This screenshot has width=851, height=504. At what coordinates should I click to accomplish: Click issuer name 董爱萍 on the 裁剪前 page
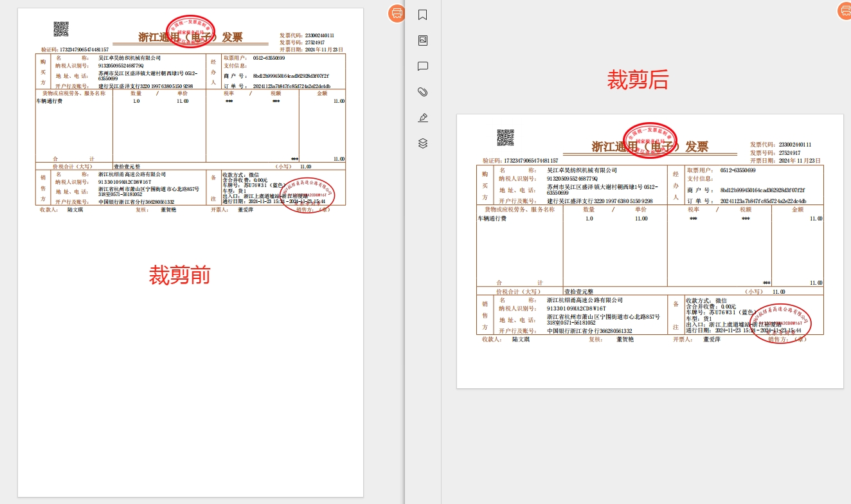click(x=246, y=210)
